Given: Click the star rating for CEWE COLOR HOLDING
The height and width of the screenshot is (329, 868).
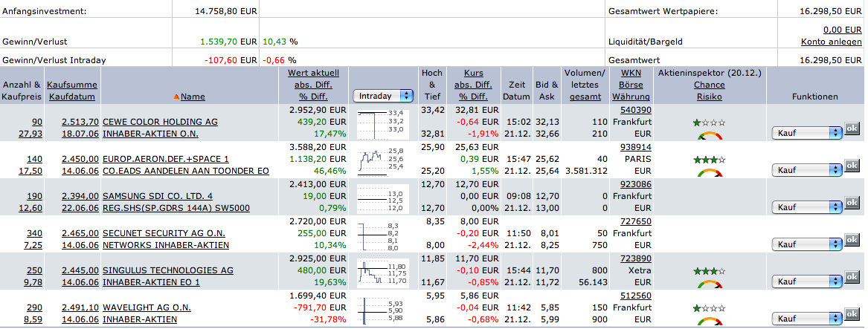Looking at the screenshot, I should [708, 123].
